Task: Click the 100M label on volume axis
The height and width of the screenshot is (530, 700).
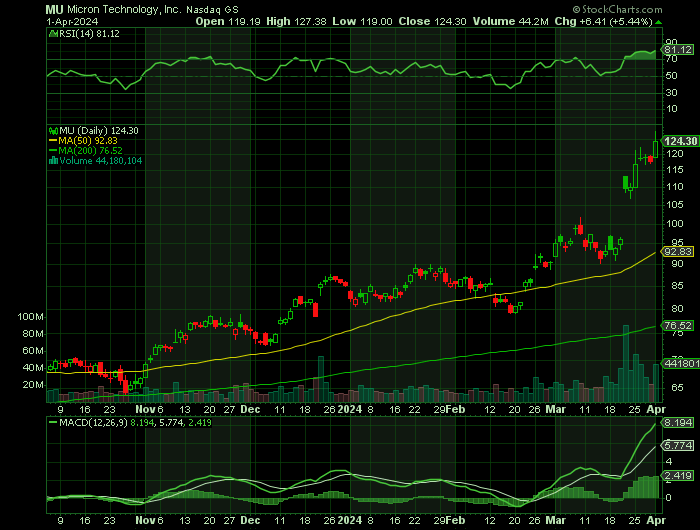Action: click(x=30, y=317)
